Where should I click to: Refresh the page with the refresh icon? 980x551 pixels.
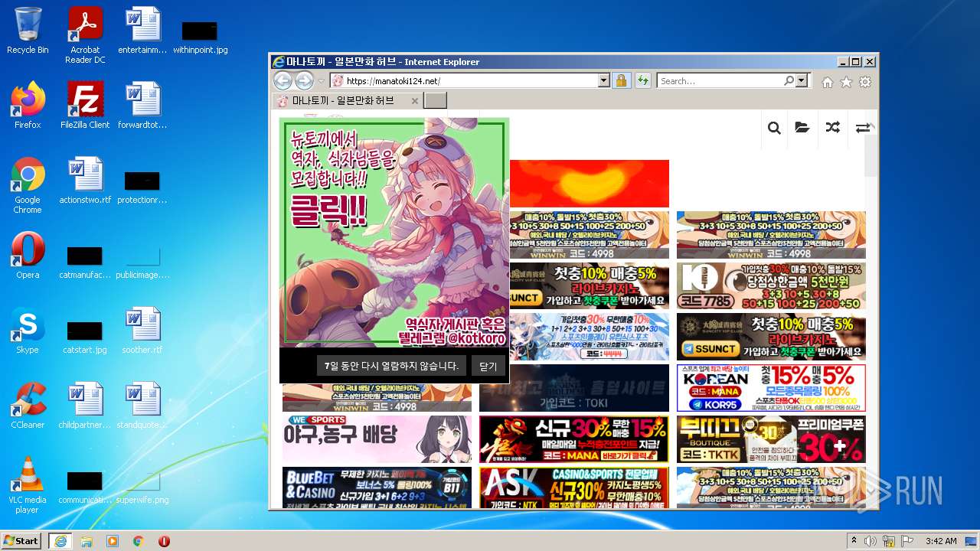642,80
